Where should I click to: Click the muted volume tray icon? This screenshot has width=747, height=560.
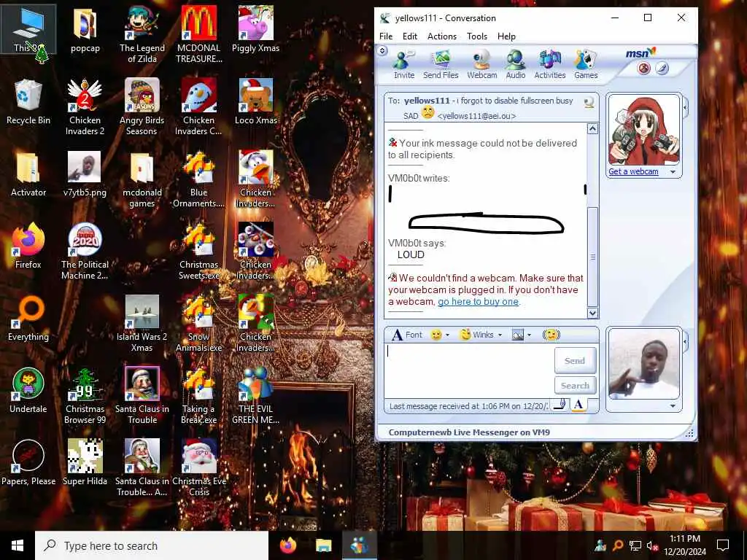[x=651, y=545]
